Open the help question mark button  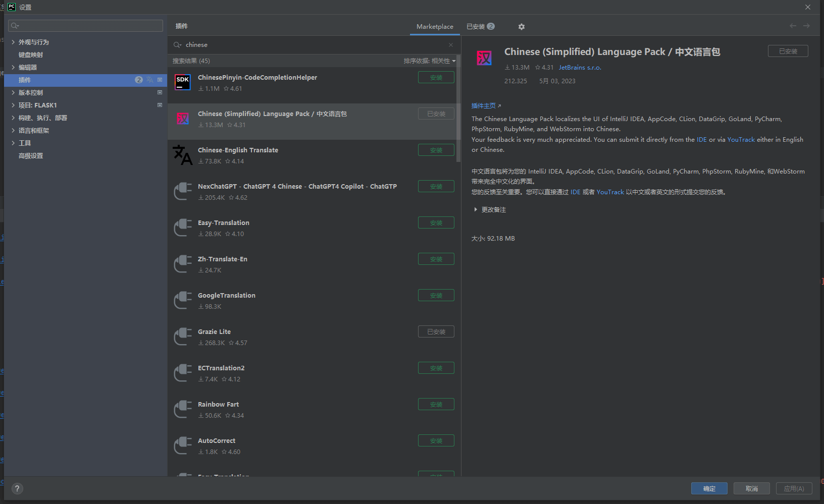[17, 488]
